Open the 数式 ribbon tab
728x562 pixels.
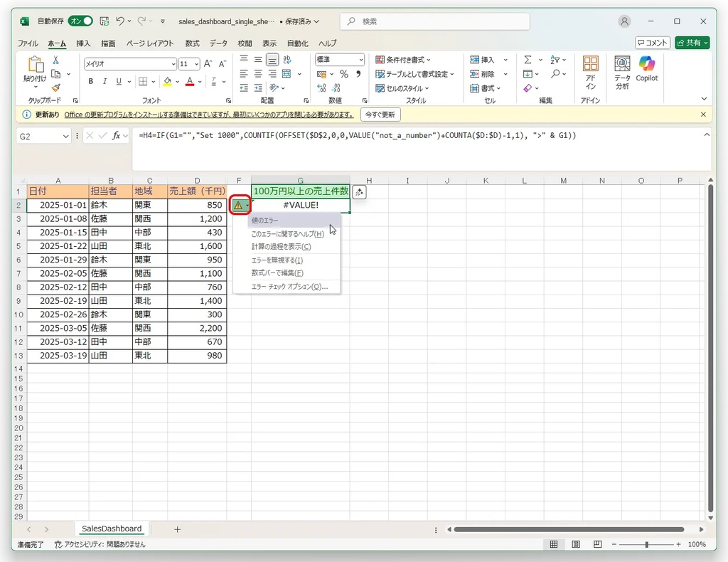[x=192, y=43]
